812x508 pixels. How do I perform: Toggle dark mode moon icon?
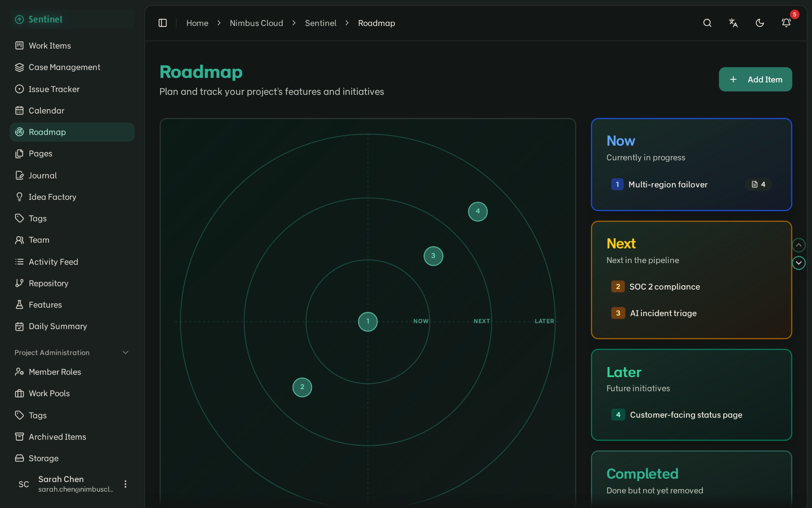click(760, 23)
